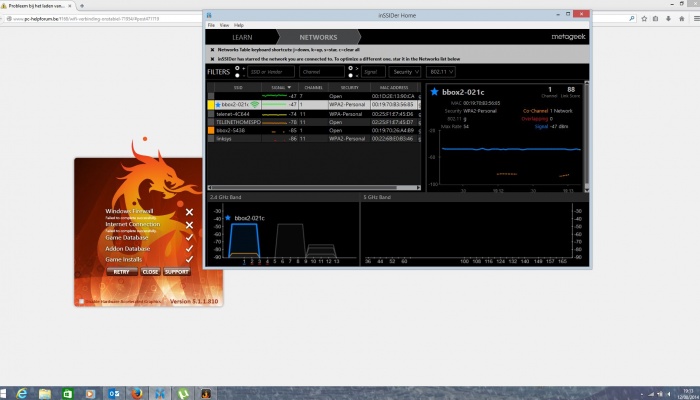Click the gray swatch of telenet-4C644 row
The image size is (700, 400).
(211, 114)
